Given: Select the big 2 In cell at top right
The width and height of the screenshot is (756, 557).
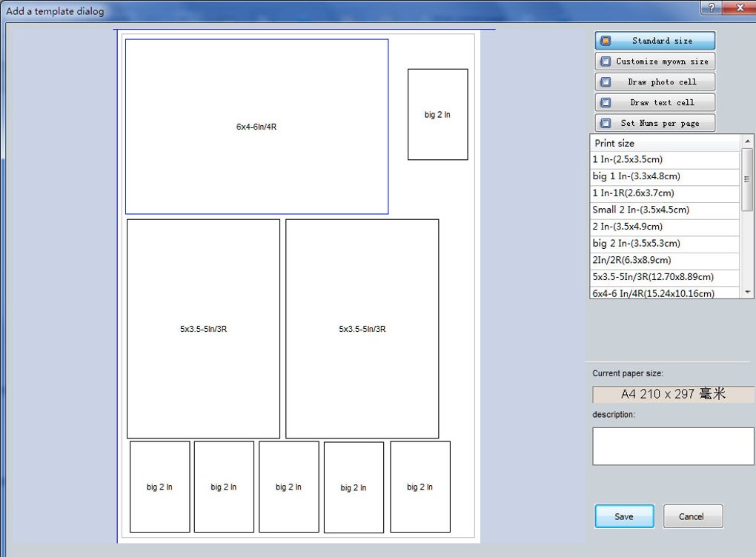Looking at the screenshot, I should coord(438,114).
